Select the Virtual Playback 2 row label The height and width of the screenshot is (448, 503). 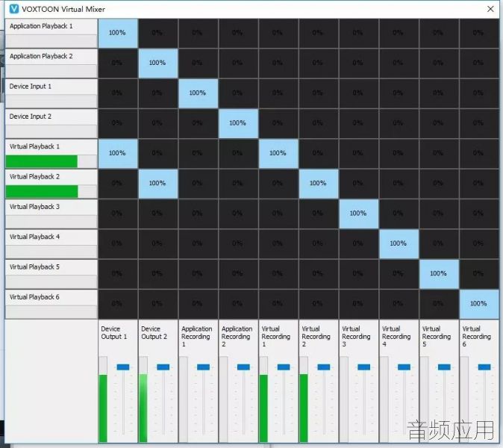click(x=34, y=177)
